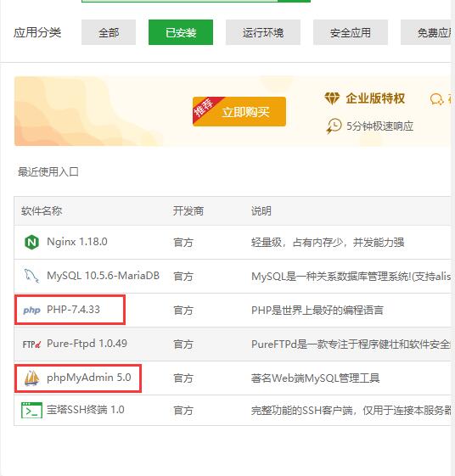Screen dimensions: 455x476
Task: Click 官方 in the PHP-7.4.33 row
Action: pos(183,311)
